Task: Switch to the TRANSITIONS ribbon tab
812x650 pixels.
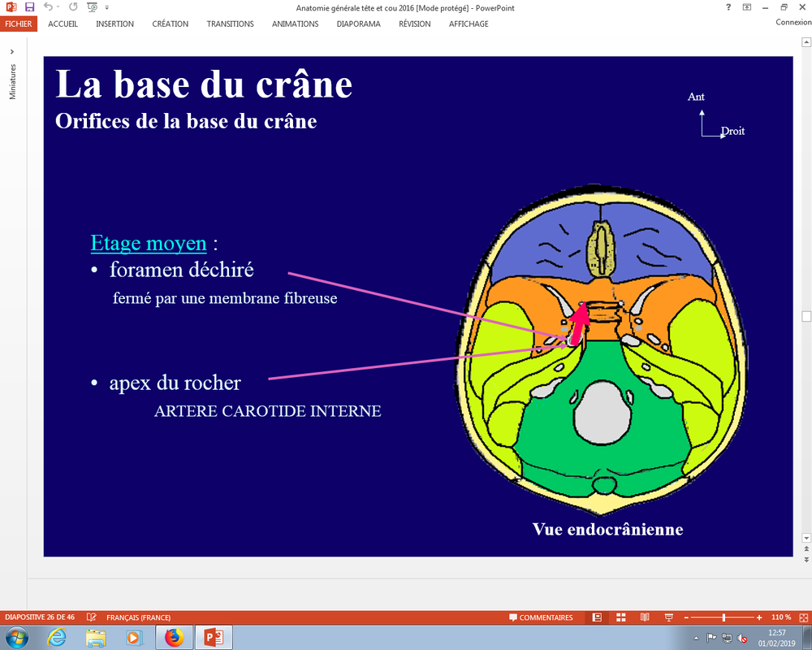Action: 230,24
